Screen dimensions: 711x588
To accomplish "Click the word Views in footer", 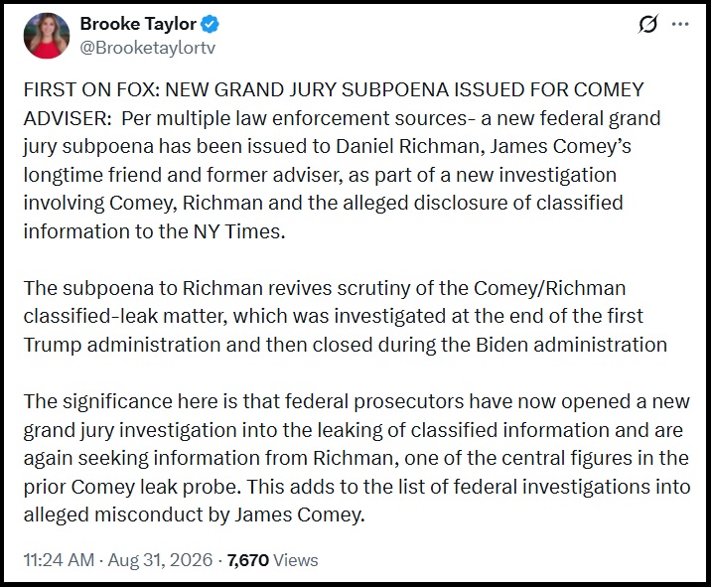I will pos(296,560).
